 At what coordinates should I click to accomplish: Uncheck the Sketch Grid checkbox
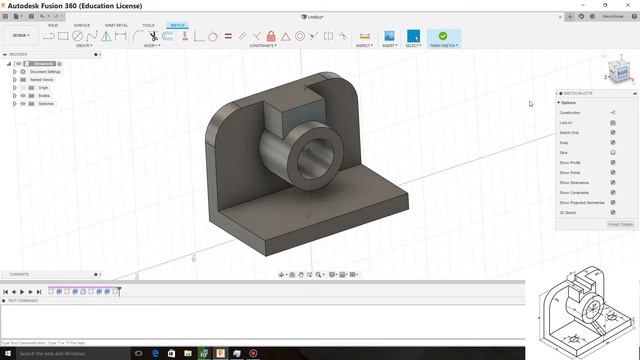click(613, 133)
